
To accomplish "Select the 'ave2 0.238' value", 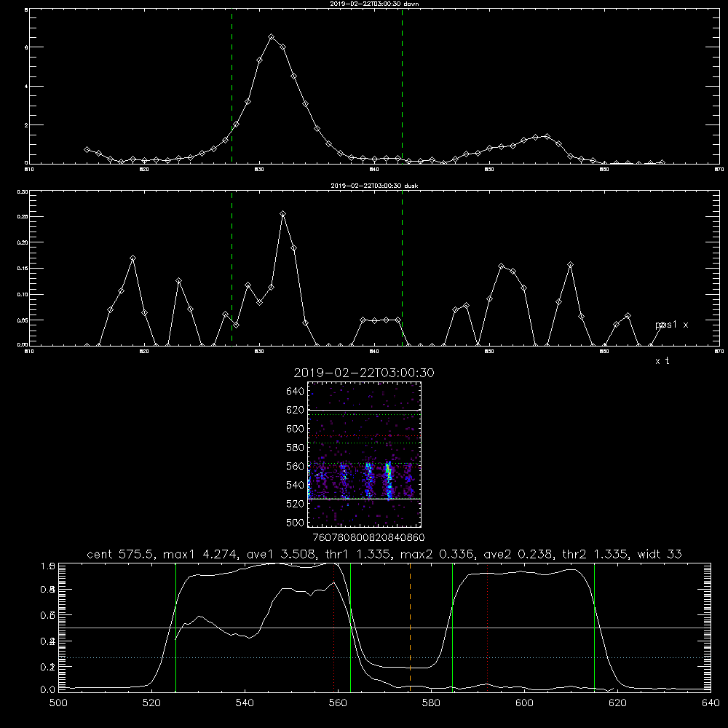I will click(x=518, y=554).
